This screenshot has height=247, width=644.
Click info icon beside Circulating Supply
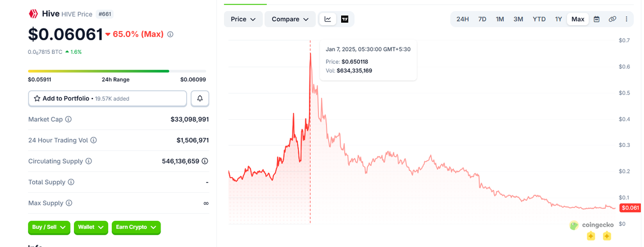89,161
